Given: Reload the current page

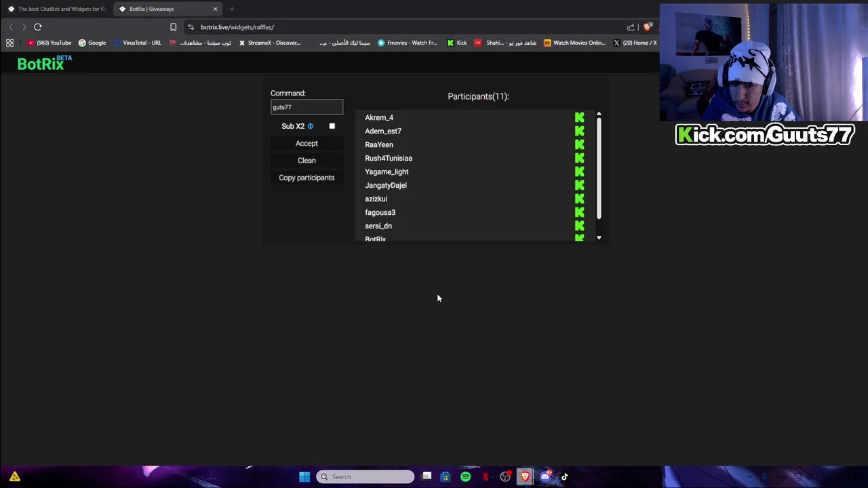Looking at the screenshot, I should point(38,27).
